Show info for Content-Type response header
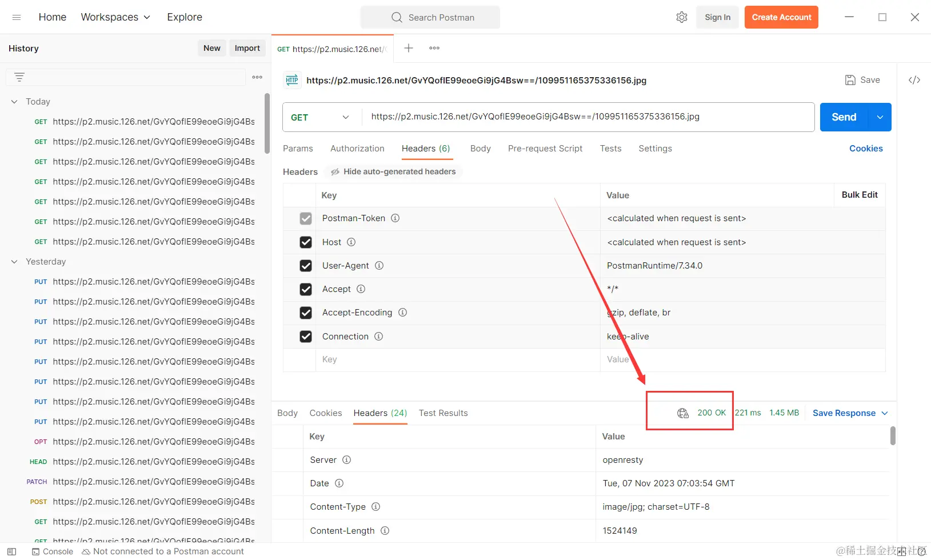931x560 pixels. click(x=375, y=507)
